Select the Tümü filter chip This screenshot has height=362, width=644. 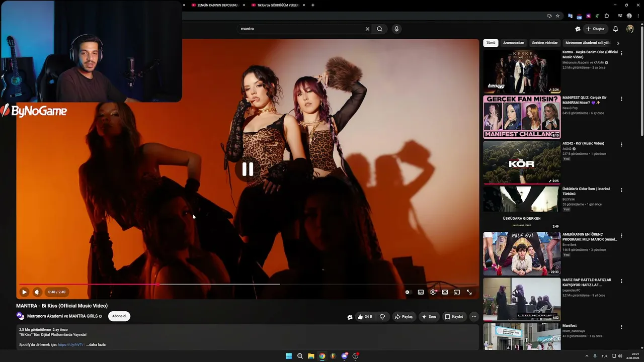coord(491,43)
